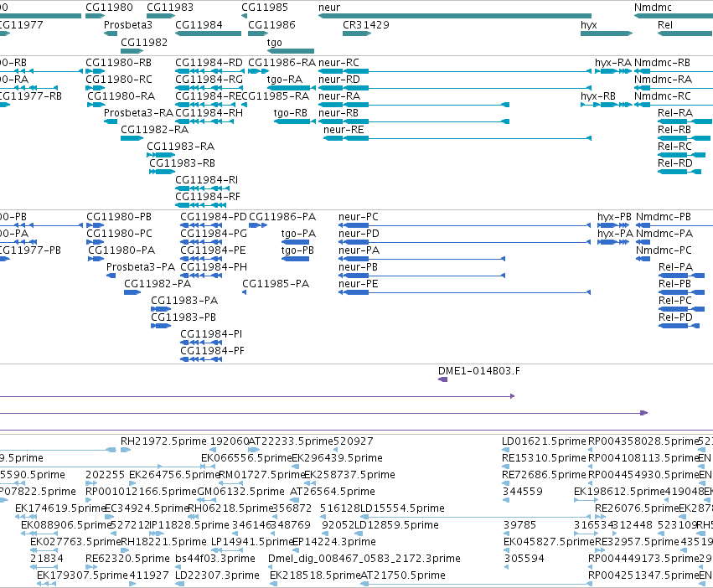This screenshot has width=713, height=588.
Task: Click protein label CG11984-PF
Action: tap(212, 351)
